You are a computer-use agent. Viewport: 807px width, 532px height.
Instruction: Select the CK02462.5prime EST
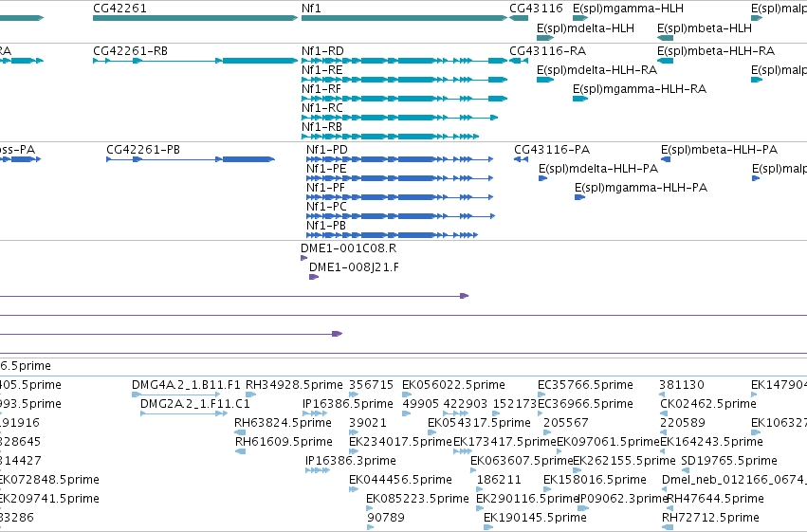tap(664, 413)
